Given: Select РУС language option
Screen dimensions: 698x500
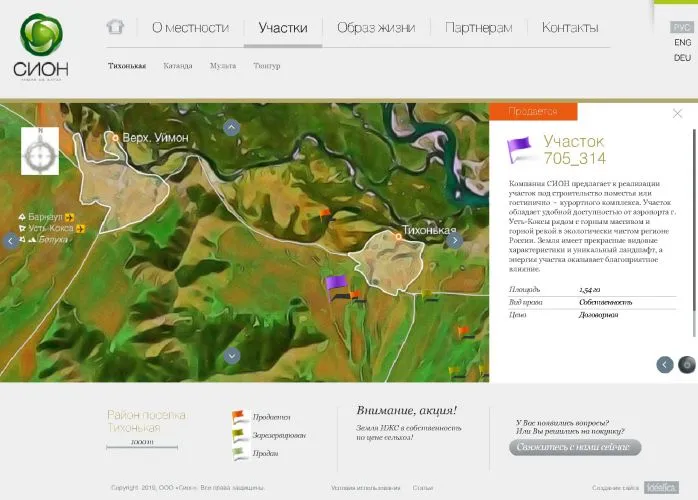Looking at the screenshot, I should click(682, 28).
